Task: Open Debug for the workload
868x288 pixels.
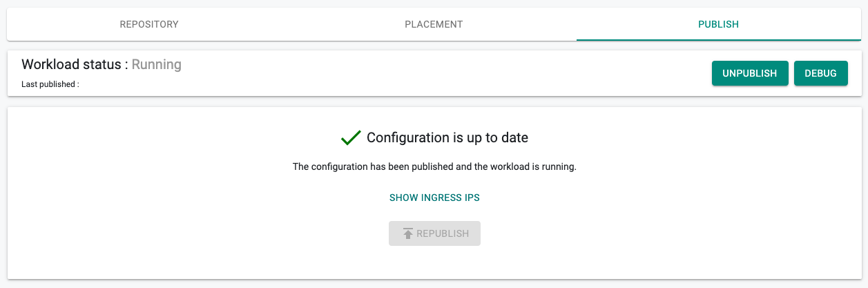Action: [821, 73]
